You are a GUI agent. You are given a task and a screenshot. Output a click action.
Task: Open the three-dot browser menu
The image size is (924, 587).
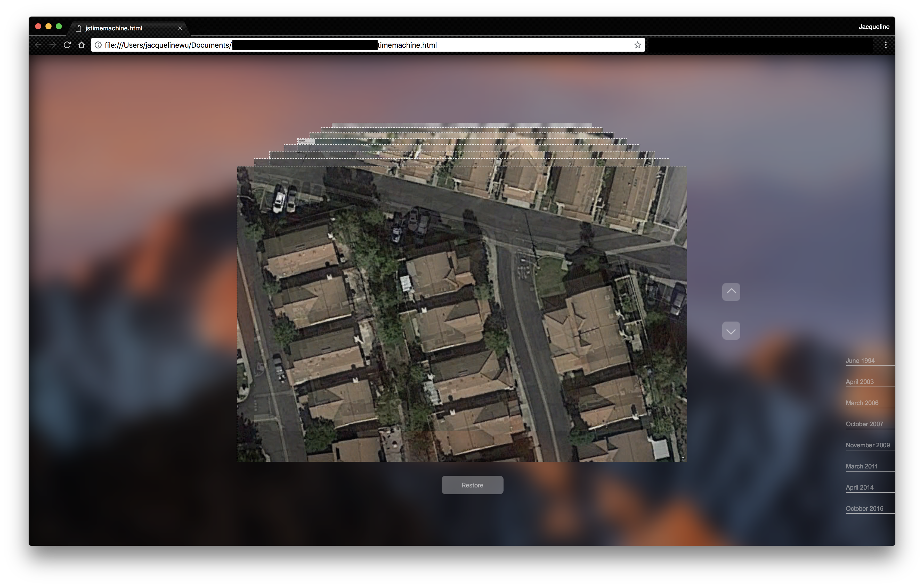point(886,45)
